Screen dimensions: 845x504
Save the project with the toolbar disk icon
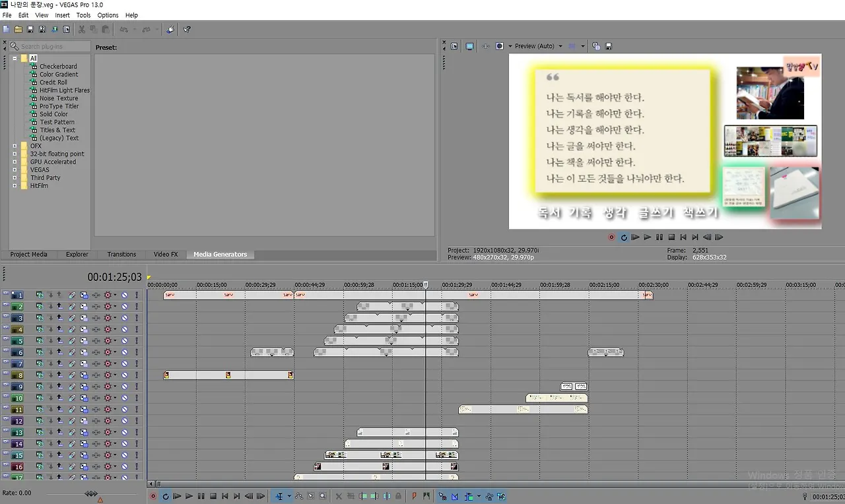point(30,30)
